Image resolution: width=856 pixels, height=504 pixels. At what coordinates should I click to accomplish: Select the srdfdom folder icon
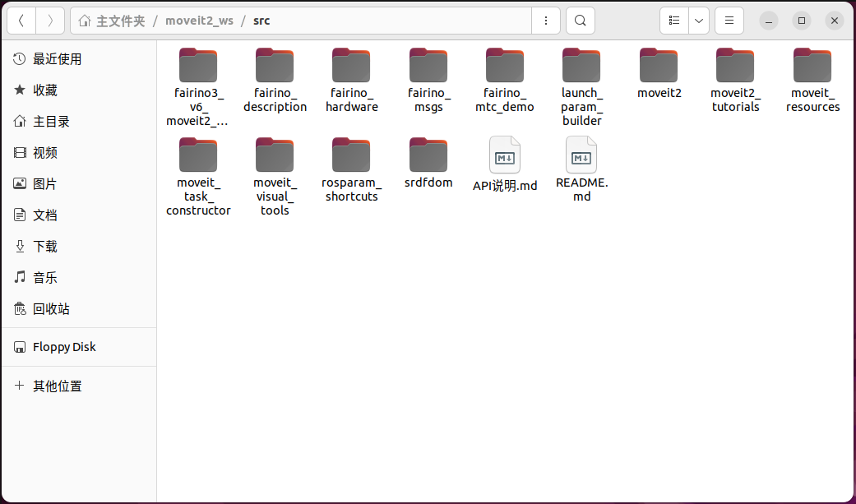tap(428, 155)
